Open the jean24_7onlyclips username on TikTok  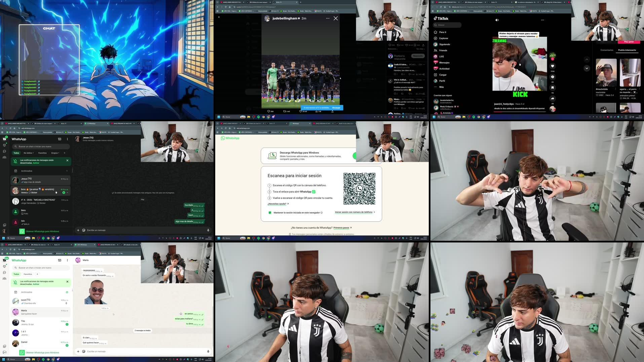click(504, 104)
